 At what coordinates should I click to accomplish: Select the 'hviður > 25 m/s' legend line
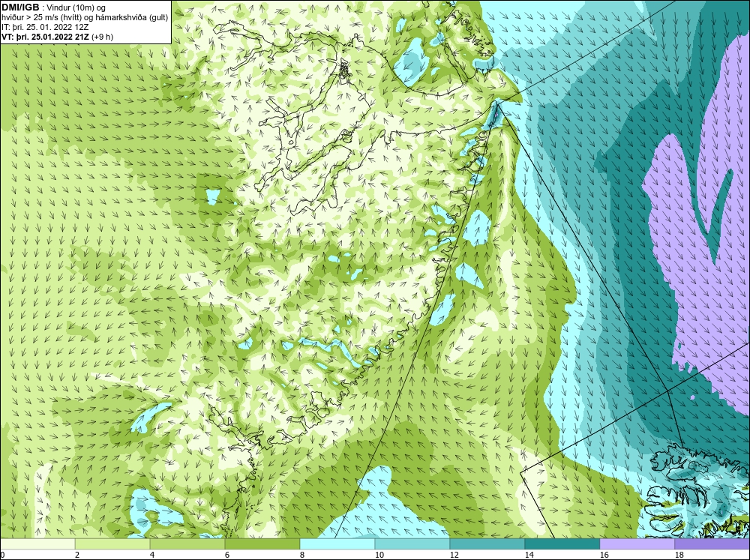[x=85, y=17]
